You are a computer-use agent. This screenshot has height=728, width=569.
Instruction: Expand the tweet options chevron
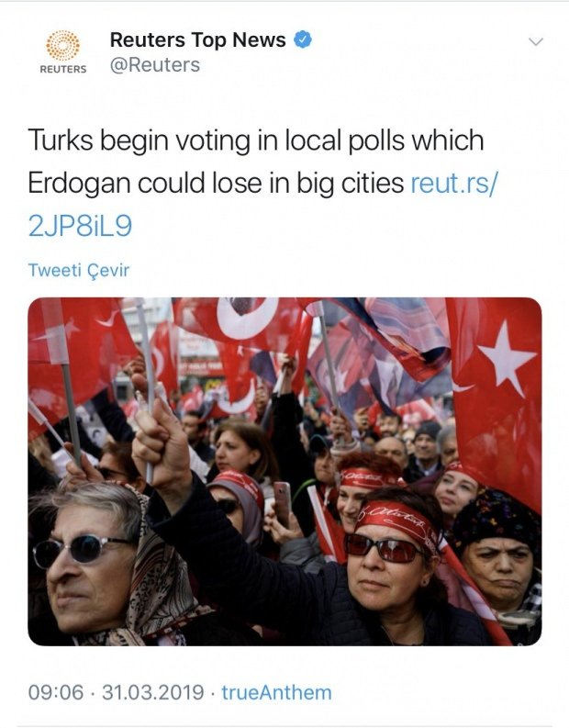click(536, 42)
